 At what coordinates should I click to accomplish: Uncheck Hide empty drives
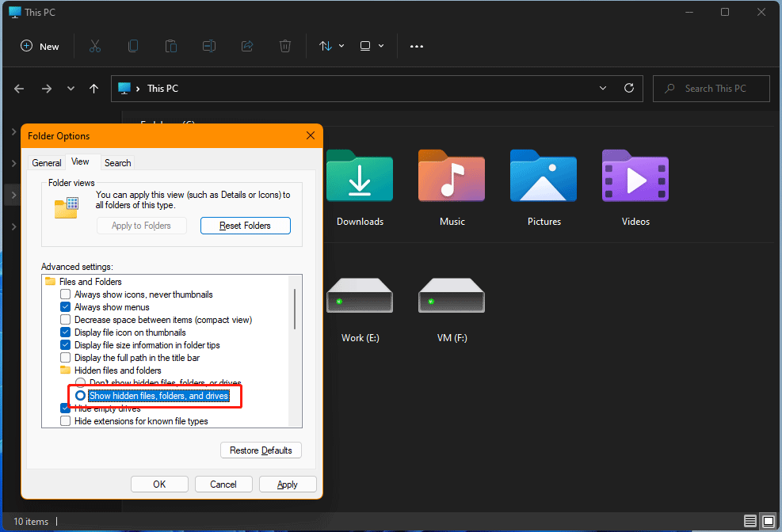(x=65, y=408)
